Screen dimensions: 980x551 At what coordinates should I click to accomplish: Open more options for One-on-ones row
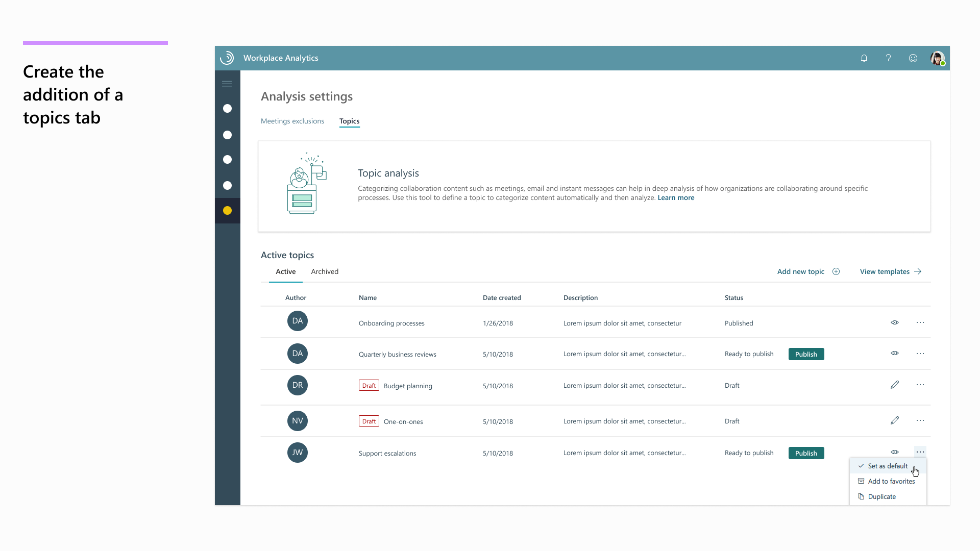click(x=920, y=420)
